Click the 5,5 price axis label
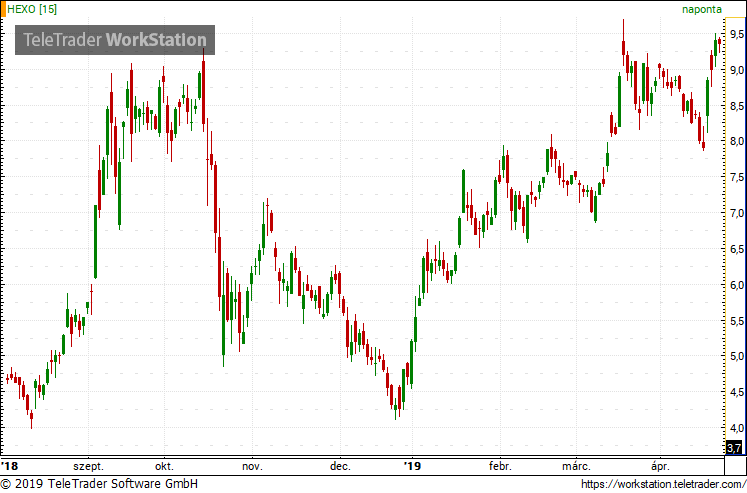 pyautogui.click(x=737, y=321)
